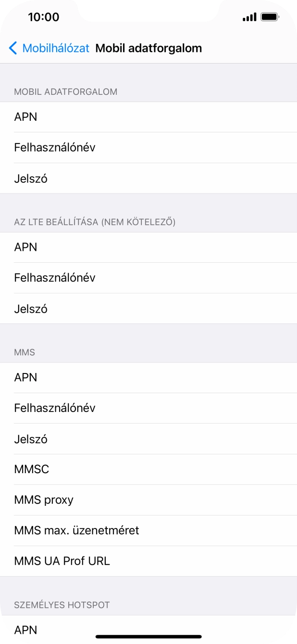The height and width of the screenshot is (644, 297).
Task: Open Jelszó field in the MMS section
Action: [x=148, y=439]
